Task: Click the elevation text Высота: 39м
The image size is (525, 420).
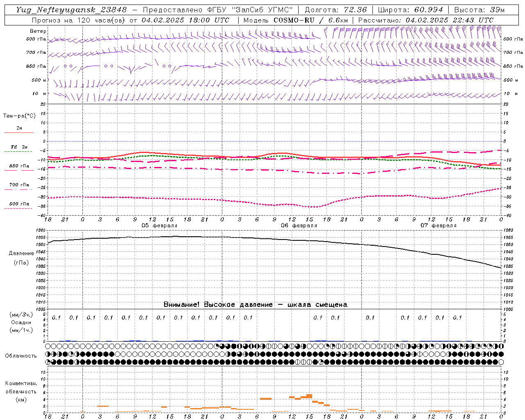Action: [x=479, y=10]
